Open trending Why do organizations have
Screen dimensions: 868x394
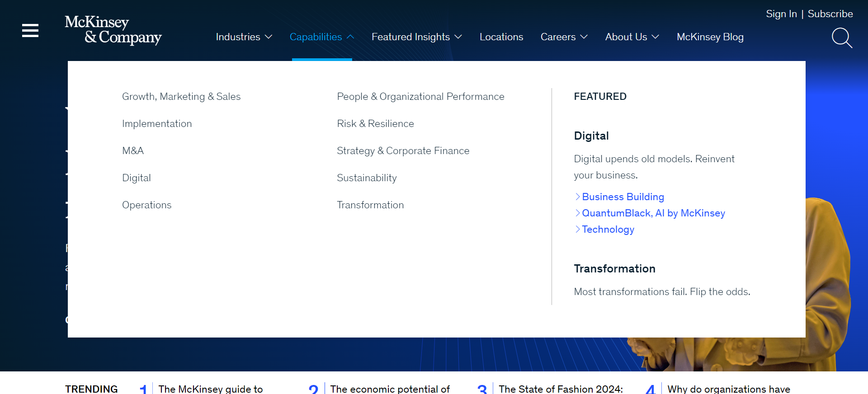click(x=729, y=389)
